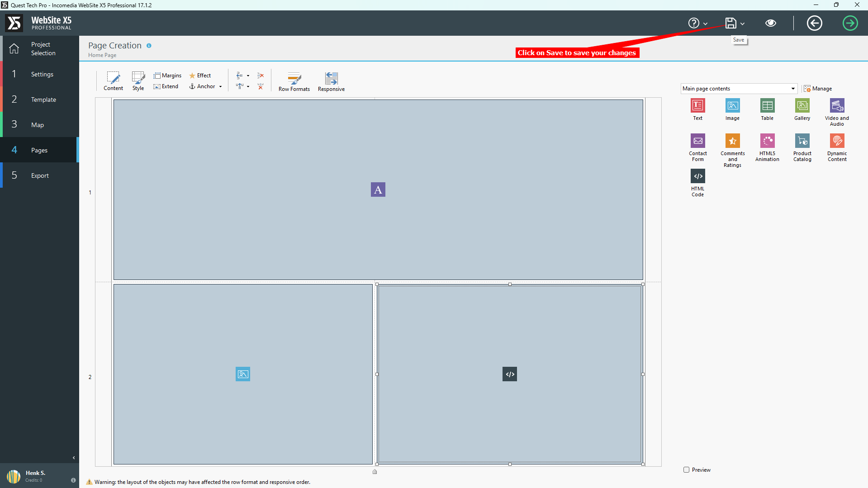Viewport: 868px width, 488px height.
Task: Click the delete column icon
Action: (x=261, y=86)
